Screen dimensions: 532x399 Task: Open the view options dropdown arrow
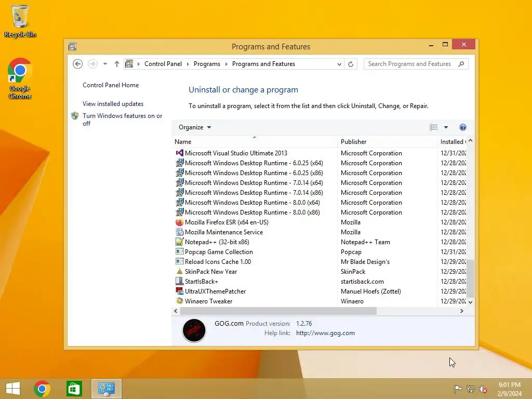pos(446,127)
